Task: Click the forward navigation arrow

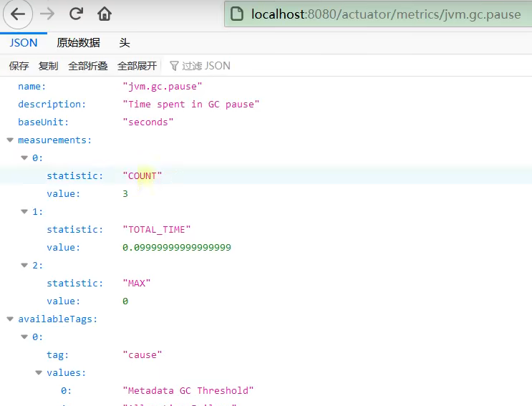Action: point(47,14)
